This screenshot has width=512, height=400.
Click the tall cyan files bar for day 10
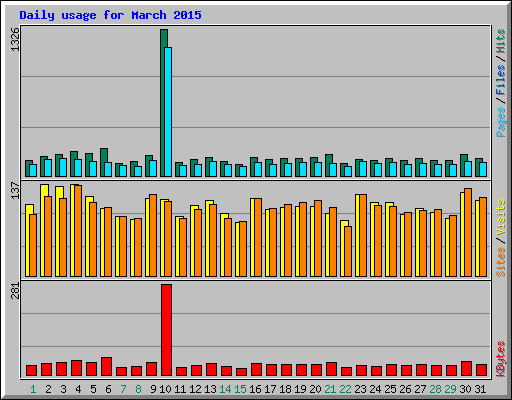[168, 112]
